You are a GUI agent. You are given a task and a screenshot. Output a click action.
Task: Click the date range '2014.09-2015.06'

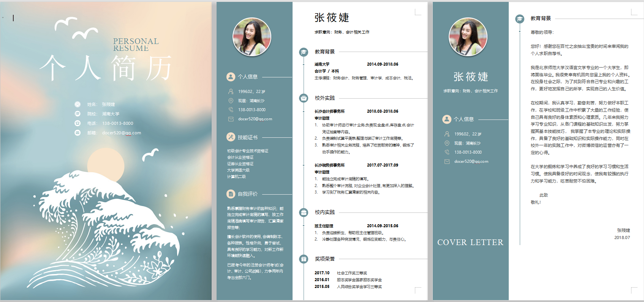click(383, 226)
